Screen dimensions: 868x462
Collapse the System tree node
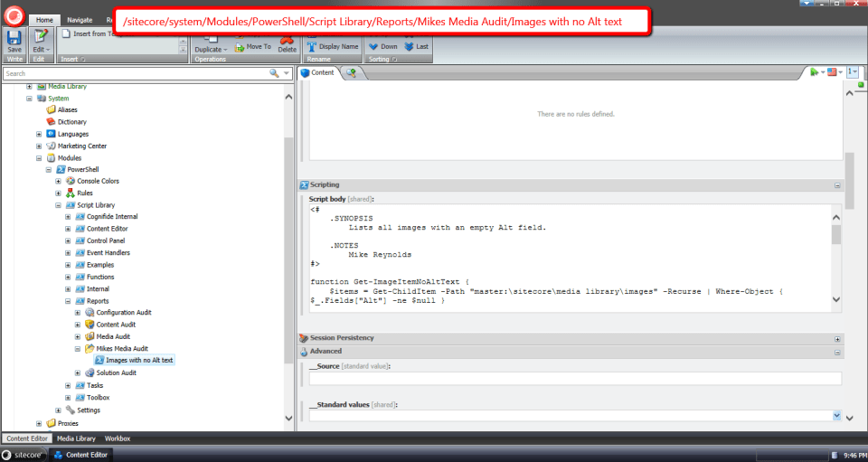pos(29,99)
